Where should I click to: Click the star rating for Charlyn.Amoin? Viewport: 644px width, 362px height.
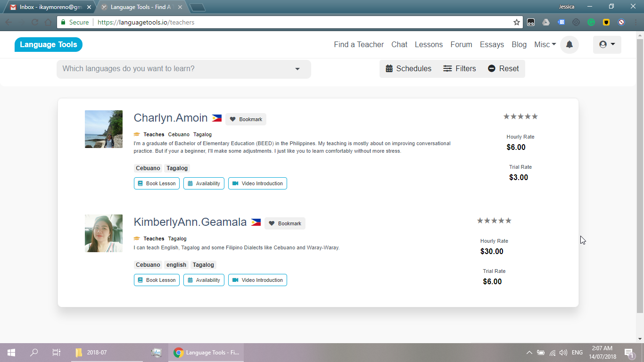click(x=520, y=116)
